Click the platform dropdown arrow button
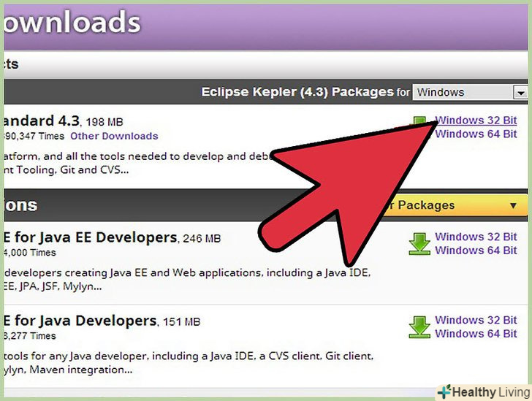 click(x=520, y=92)
